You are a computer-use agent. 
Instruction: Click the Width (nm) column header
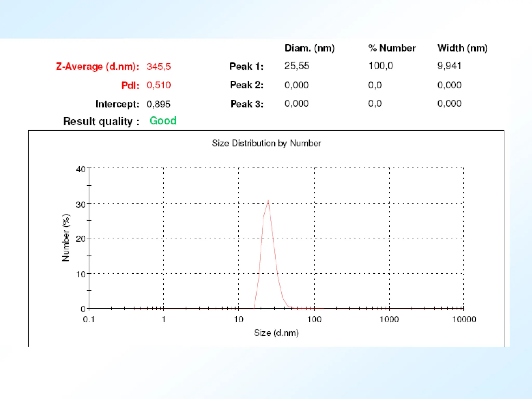[462, 48]
